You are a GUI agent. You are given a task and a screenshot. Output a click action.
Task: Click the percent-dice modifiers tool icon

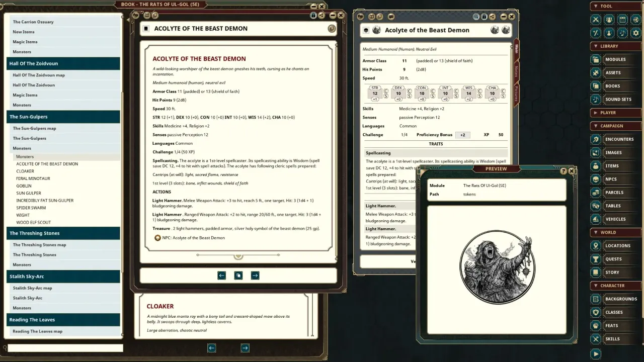pos(596,33)
